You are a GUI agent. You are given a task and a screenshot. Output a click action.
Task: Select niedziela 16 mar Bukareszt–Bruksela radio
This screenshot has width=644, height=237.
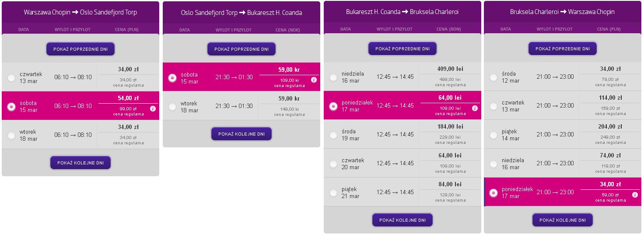[333, 77]
